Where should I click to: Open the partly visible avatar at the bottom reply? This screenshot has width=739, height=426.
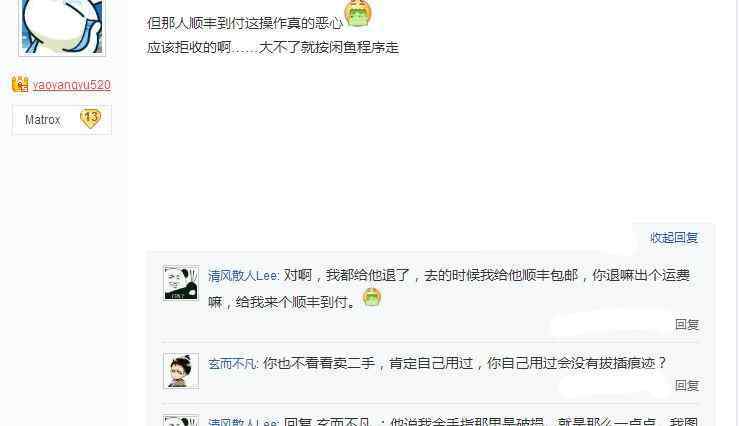pyautogui.click(x=181, y=421)
